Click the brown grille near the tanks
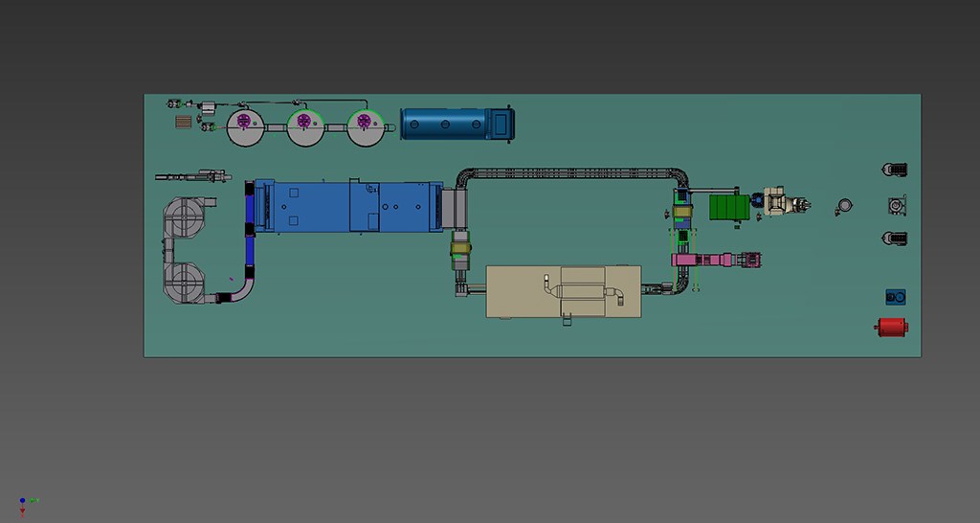Image resolution: width=980 pixels, height=523 pixels. 183,122
